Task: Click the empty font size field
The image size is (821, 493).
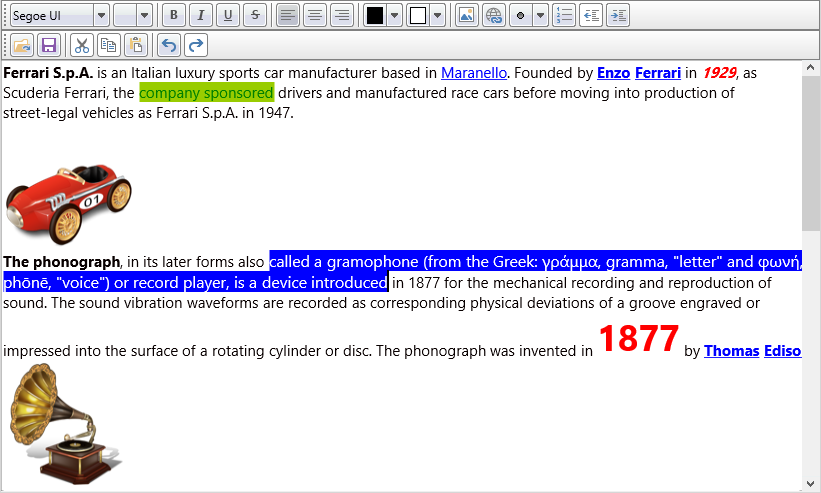Action: pyautogui.click(x=125, y=15)
